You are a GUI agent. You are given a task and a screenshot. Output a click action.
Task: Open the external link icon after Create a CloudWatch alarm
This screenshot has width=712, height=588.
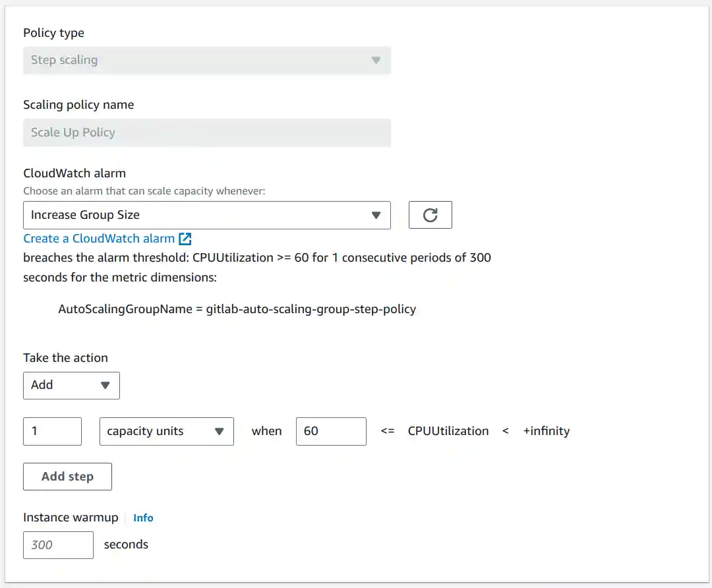pos(186,238)
